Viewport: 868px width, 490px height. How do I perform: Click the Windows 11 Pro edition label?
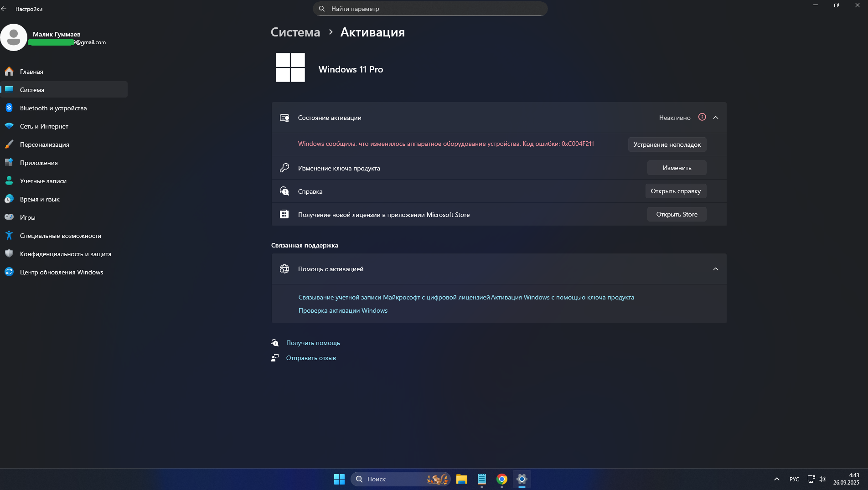[x=351, y=69]
